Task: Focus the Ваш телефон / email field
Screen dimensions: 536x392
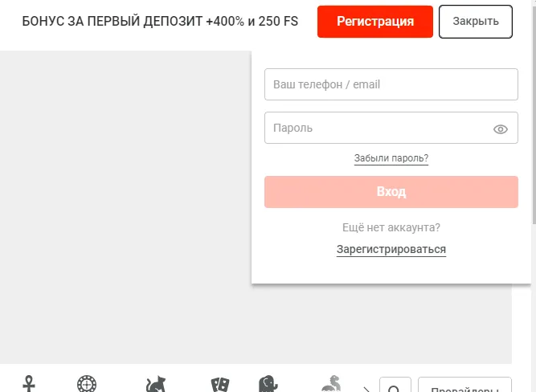Action: tap(391, 84)
